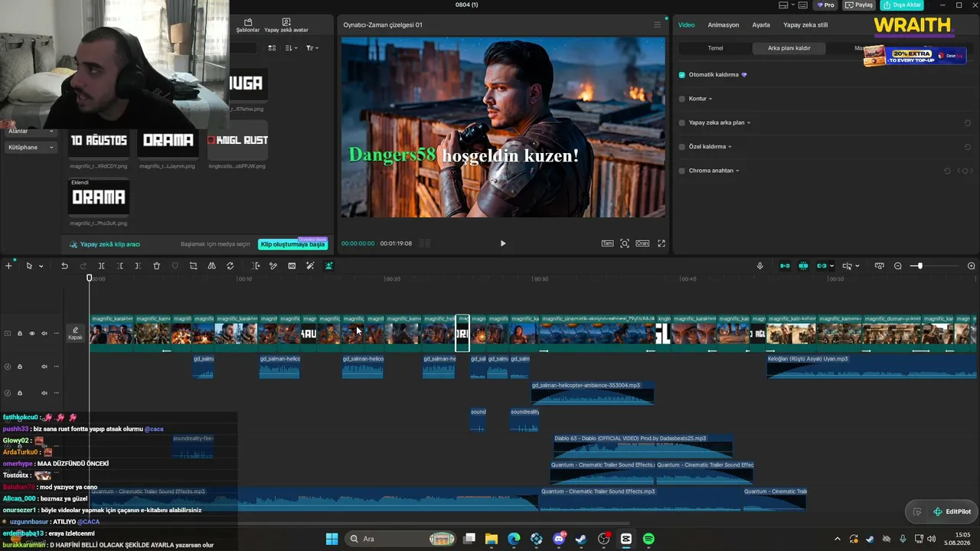This screenshot has width=980, height=551.
Task: Select the Arka planı kaldır sub-tab
Action: pos(789,48)
